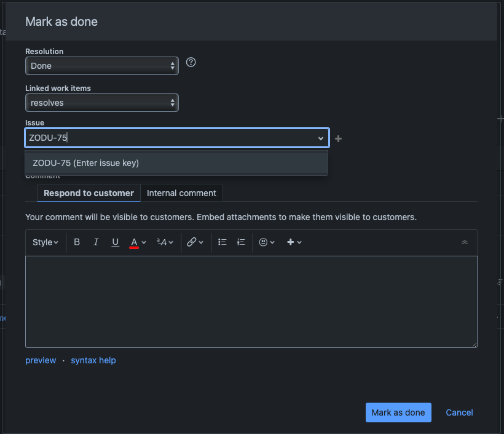Toggle bold formatting in the comment toolbar
Viewport: 504px width, 434px height.
pyautogui.click(x=76, y=242)
